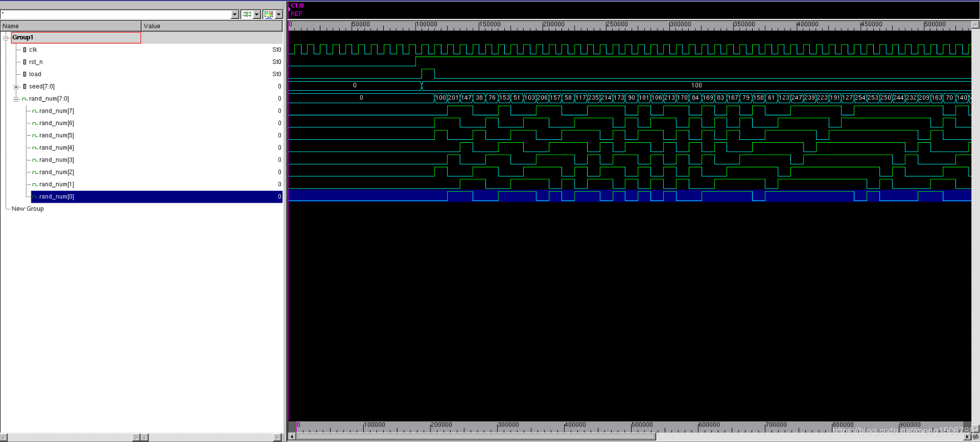The height and width of the screenshot is (442, 980).
Task: Select the rand_num[7] bit signal
Action: (x=57, y=111)
